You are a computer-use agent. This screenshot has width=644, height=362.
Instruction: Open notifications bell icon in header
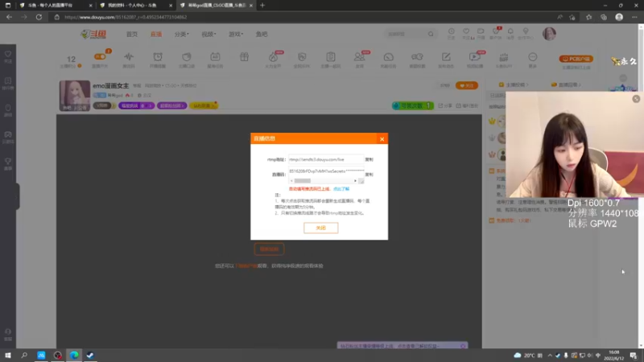(510, 33)
